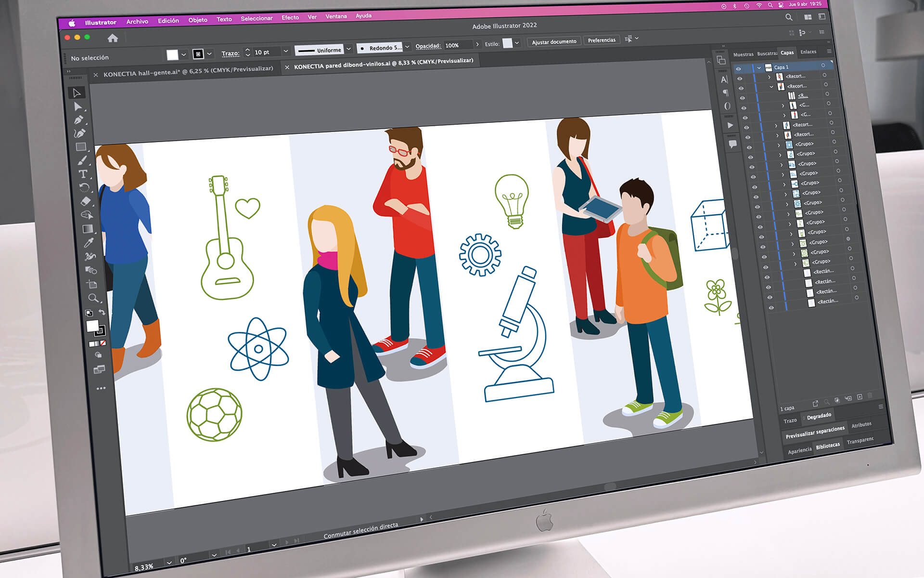924x578 pixels.
Task: Toggle visibility of first Recort... sublayer
Action: point(740,79)
